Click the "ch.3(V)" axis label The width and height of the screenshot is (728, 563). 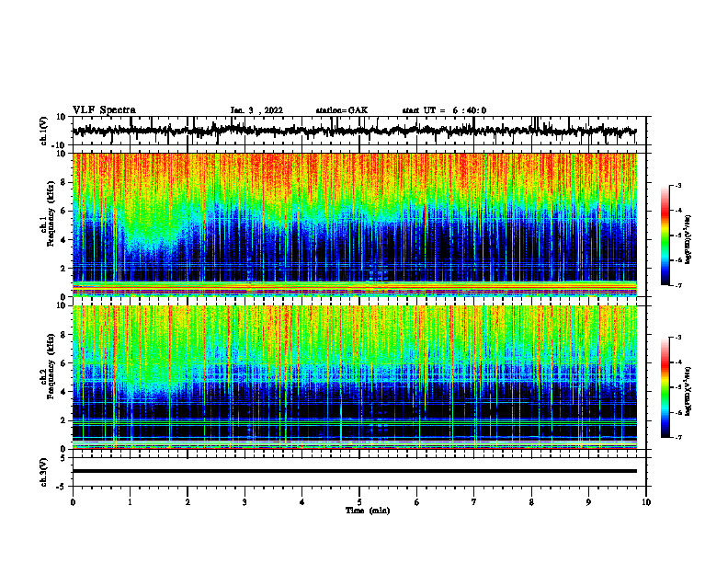point(44,472)
